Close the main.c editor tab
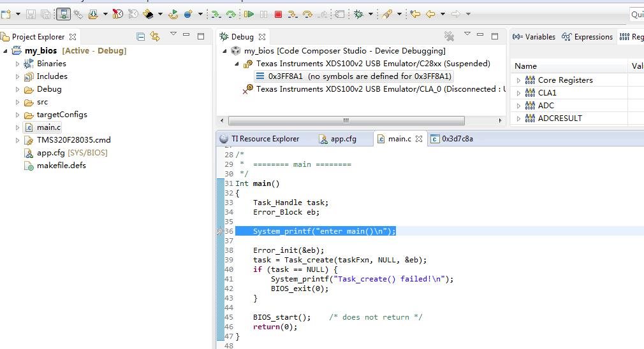 tap(418, 139)
